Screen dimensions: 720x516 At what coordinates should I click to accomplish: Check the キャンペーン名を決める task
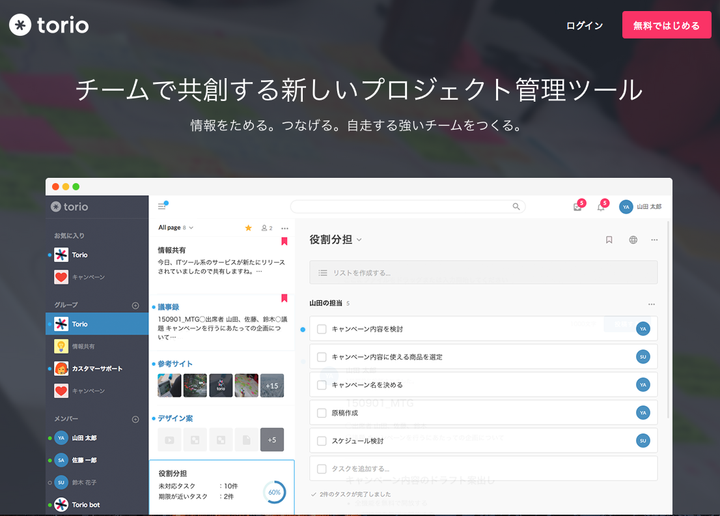322,385
